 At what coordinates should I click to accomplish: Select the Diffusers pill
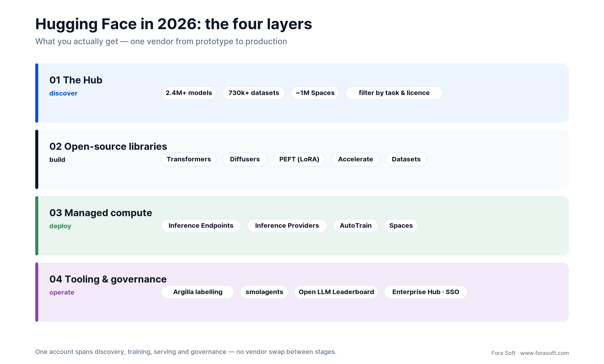pyautogui.click(x=245, y=159)
